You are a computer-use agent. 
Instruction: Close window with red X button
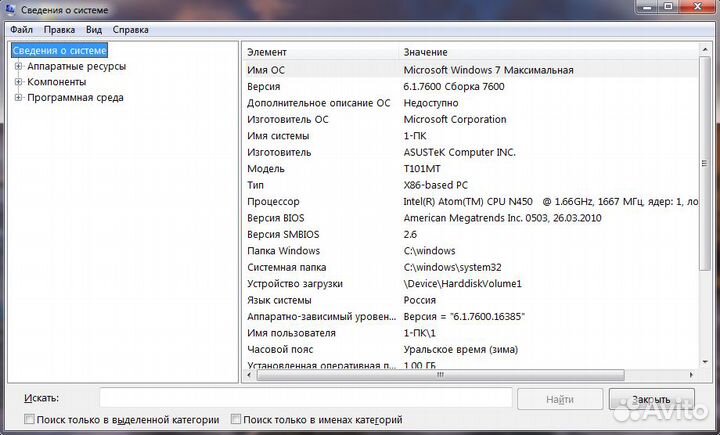(x=697, y=6)
